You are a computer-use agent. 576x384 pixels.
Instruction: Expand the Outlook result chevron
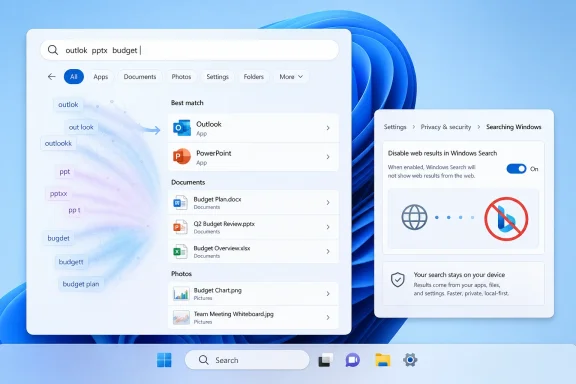coord(328,128)
